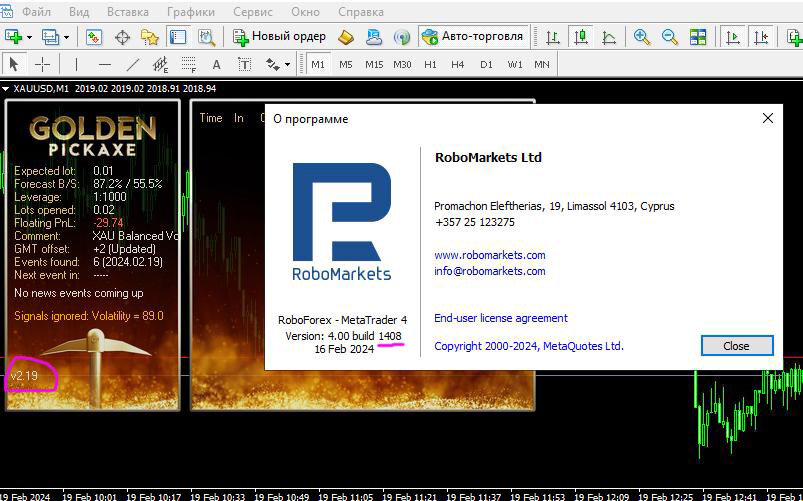Viewport: 803px width, 501px height.
Task: Click the Close button in the dialog
Action: (736, 346)
